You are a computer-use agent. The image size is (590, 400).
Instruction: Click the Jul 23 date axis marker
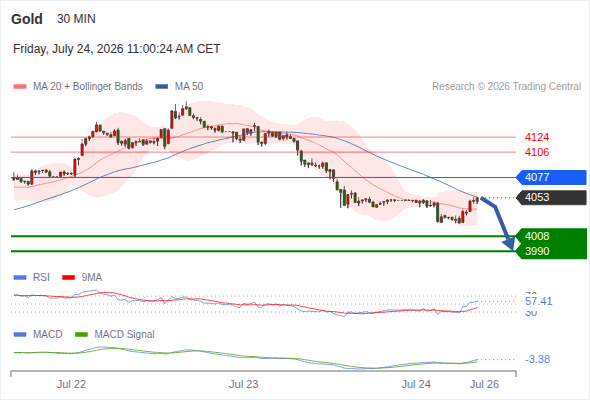point(243,384)
